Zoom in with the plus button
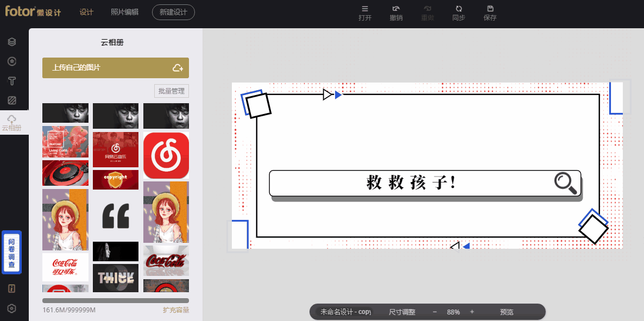The width and height of the screenshot is (644, 321). (472, 312)
